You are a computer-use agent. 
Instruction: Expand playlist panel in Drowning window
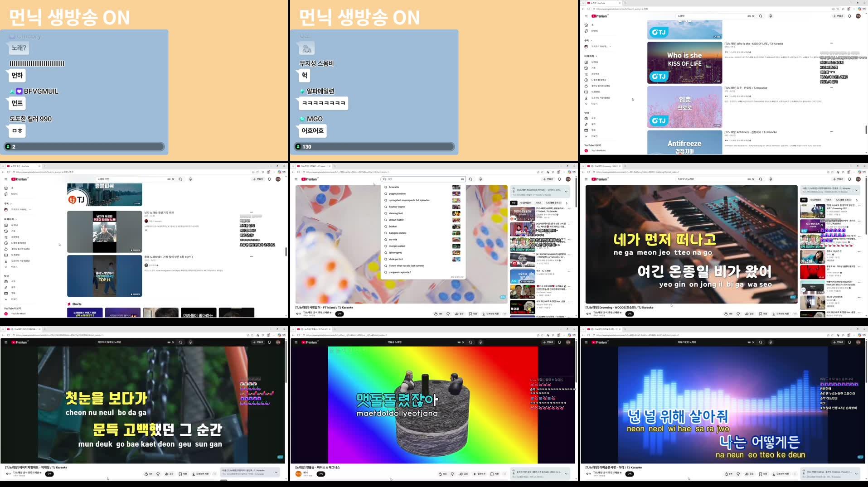856,190
